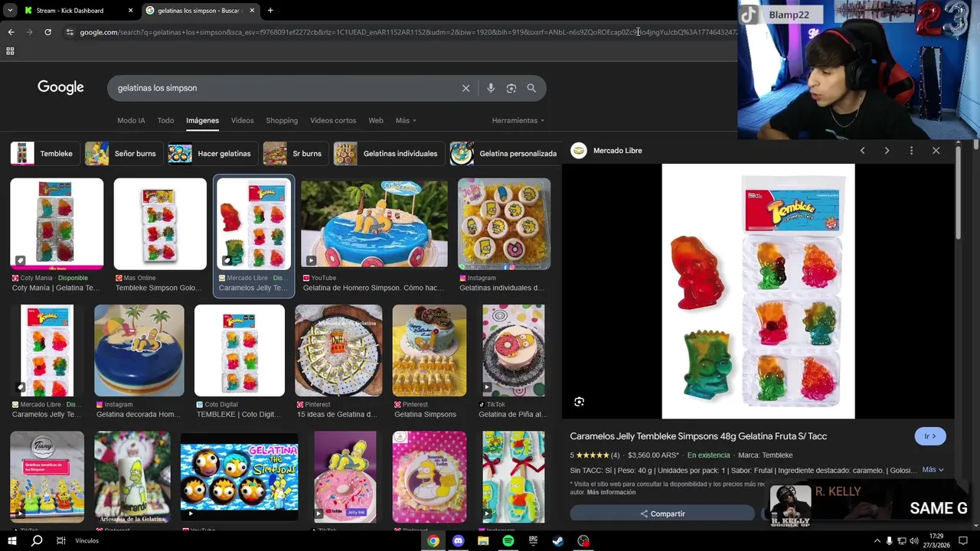980x551 pixels.
Task: Switch to the Videos tab
Action: [242, 120]
